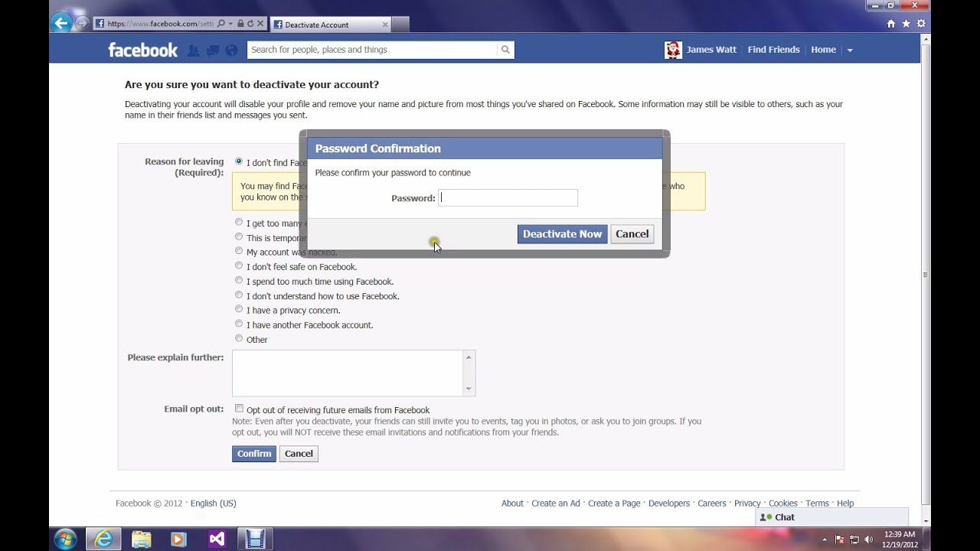
Task: Open Internet Explorer tools gear icon
Action: 920,24
